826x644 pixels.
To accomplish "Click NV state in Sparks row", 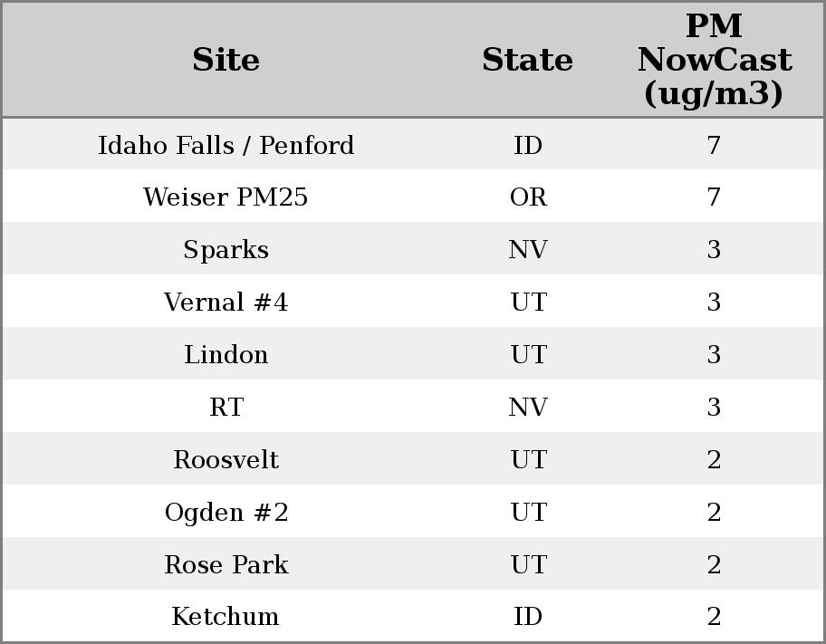I will [x=528, y=250].
